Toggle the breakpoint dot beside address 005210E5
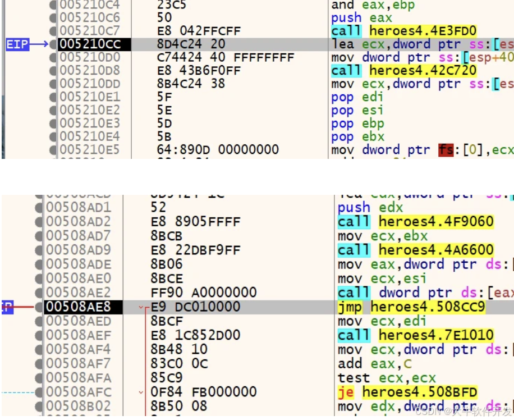This screenshot has width=514, height=420. pyautogui.click(x=53, y=149)
